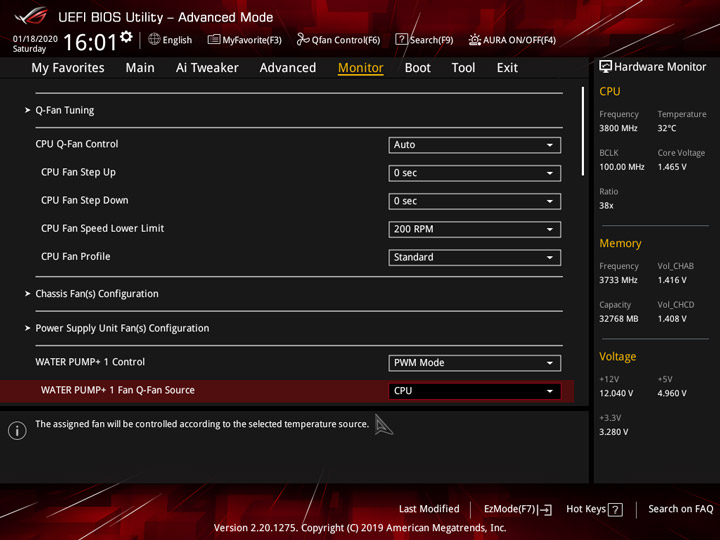The image size is (720, 540).
Task: Switch to the Main tab
Action: click(140, 68)
